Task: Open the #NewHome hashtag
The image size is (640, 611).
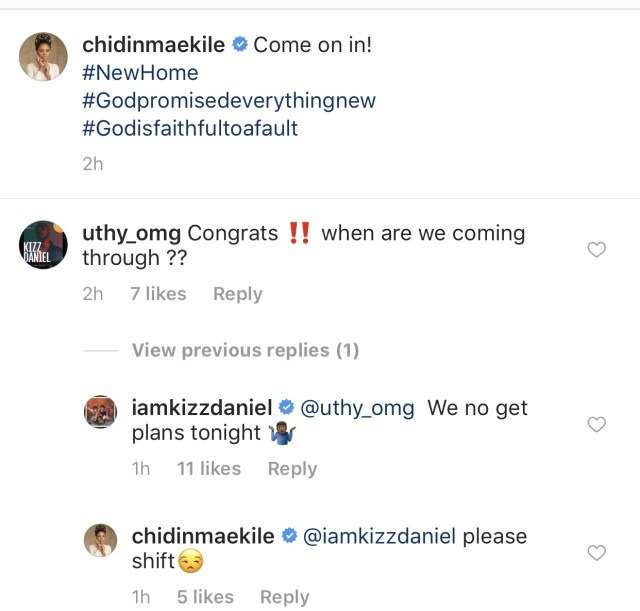Action: pyautogui.click(x=140, y=73)
